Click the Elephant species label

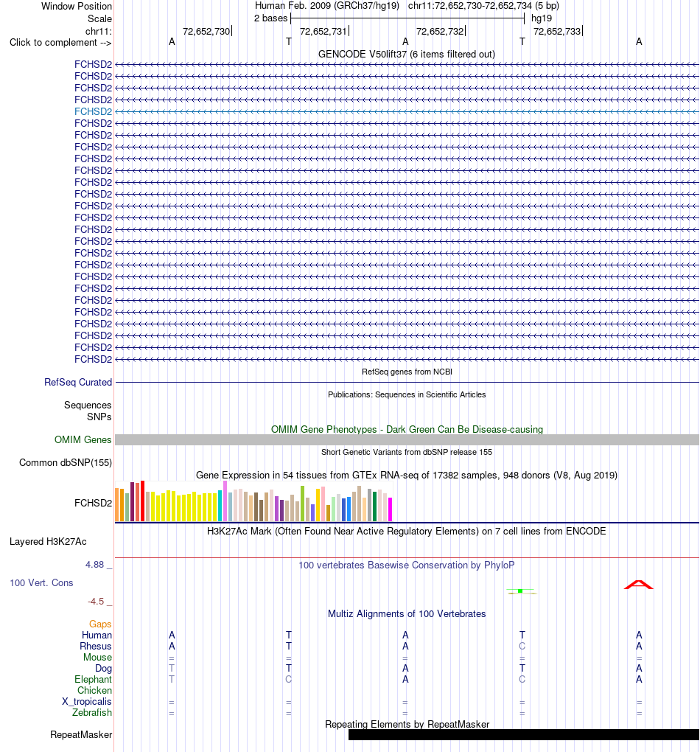pos(93,680)
